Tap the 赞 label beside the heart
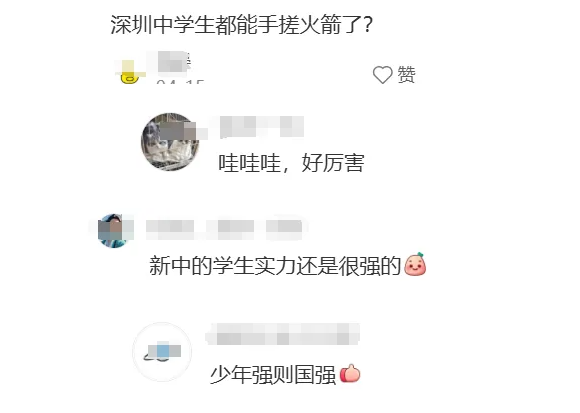 tap(407, 75)
